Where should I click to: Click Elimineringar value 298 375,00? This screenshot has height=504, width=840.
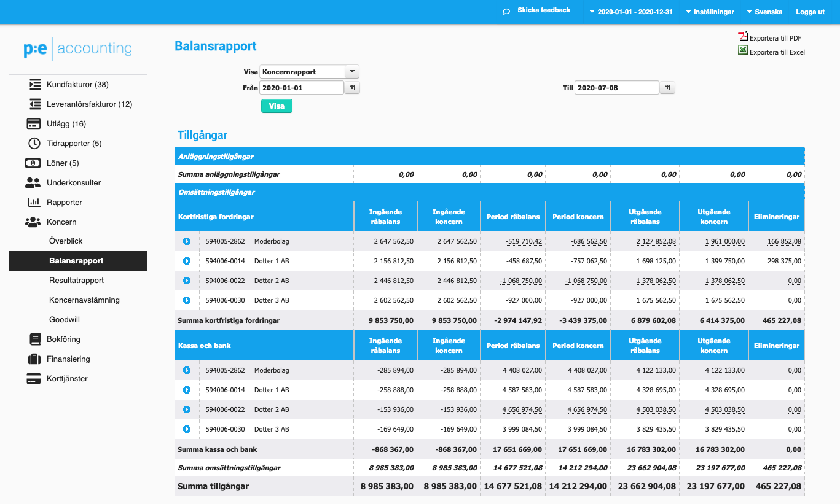pyautogui.click(x=784, y=262)
